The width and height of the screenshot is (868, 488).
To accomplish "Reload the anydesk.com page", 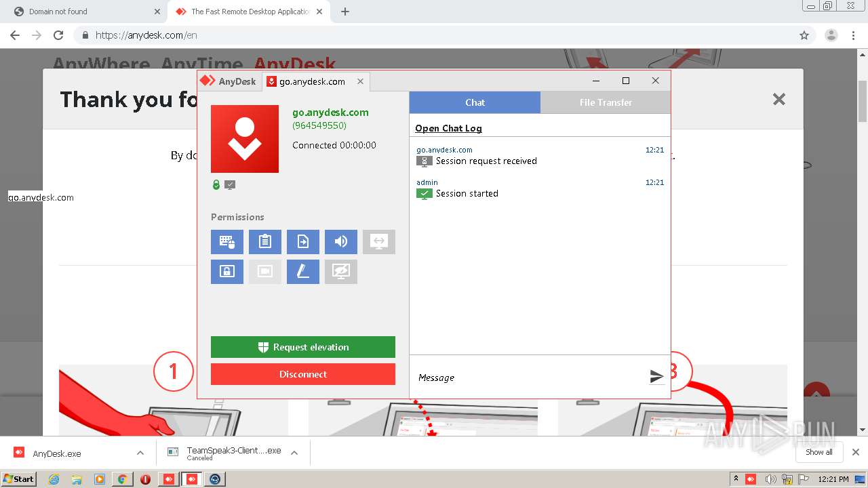I will click(x=58, y=35).
